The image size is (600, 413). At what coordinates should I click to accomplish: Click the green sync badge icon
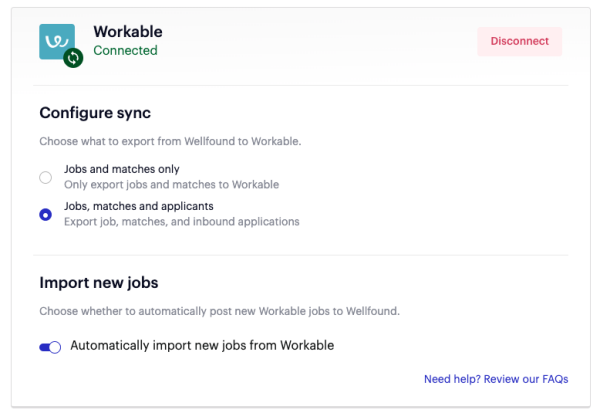coord(73,58)
